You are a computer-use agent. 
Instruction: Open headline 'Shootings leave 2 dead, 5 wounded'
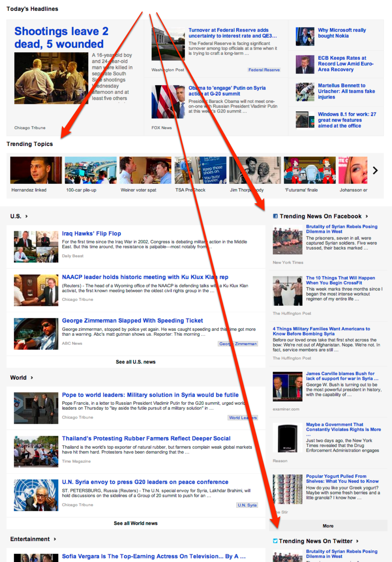[61, 38]
